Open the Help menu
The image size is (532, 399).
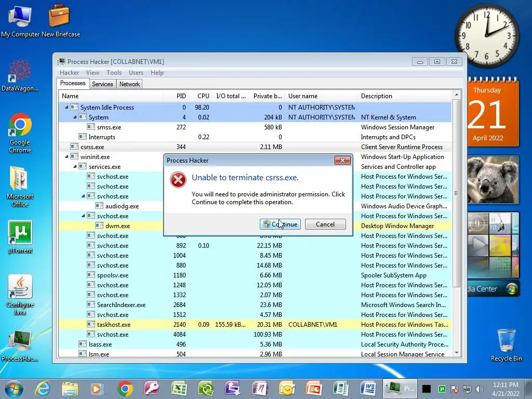(157, 73)
